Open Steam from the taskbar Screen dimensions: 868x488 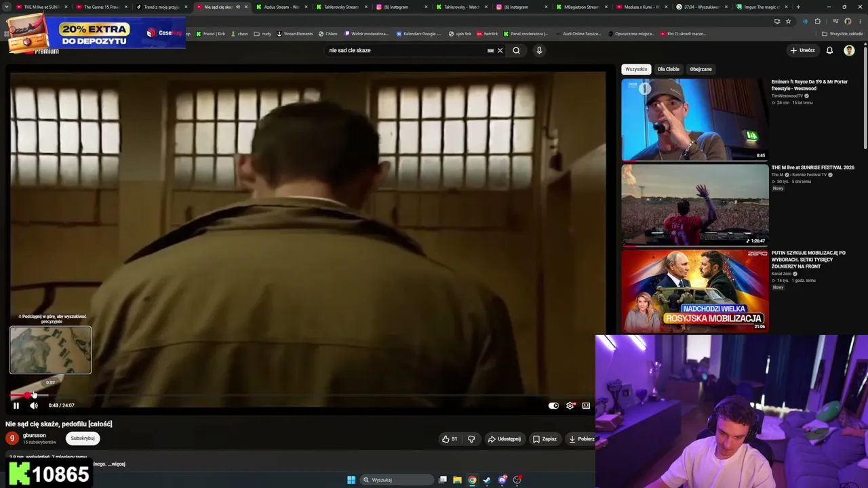point(487,480)
